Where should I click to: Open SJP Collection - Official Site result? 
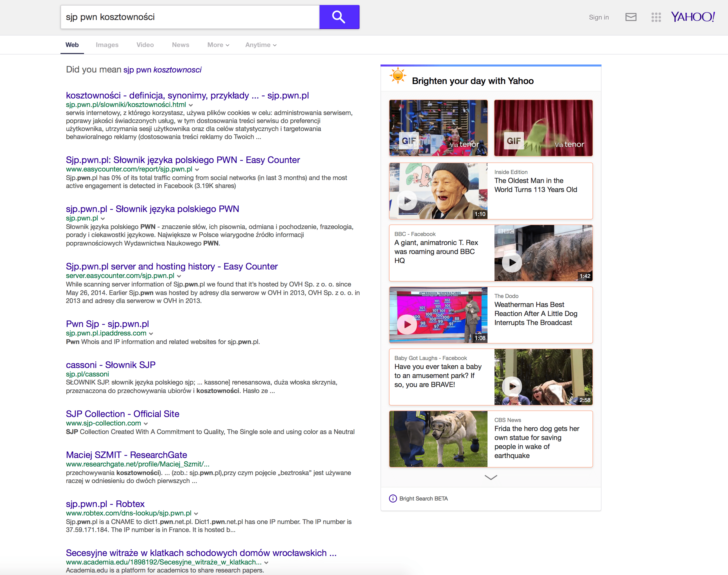(x=122, y=414)
